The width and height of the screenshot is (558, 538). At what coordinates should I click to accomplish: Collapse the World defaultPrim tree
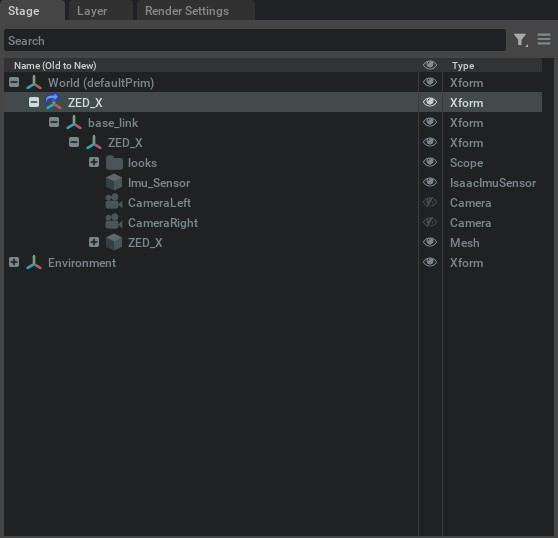14,82
